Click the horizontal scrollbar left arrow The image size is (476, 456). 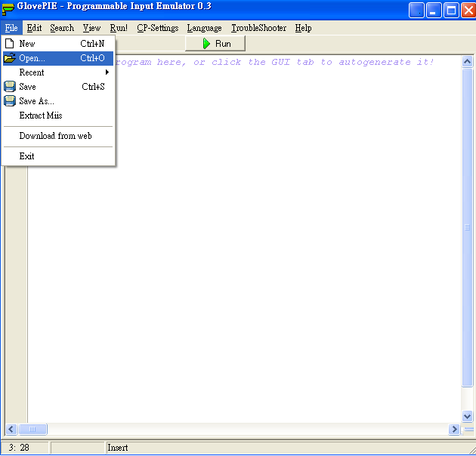[x=11, y=430]
